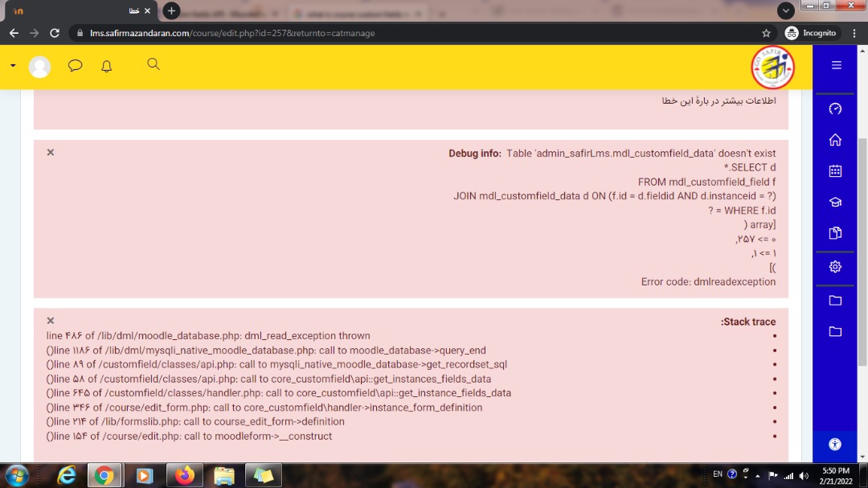The image size is (868, 488).
Task: Close the active error tab
Action: [147, 10]
